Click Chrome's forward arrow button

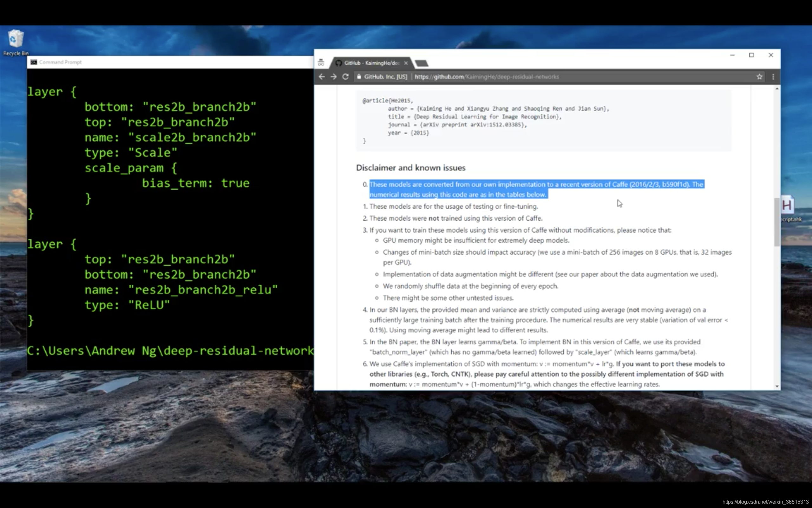[334, 77]
